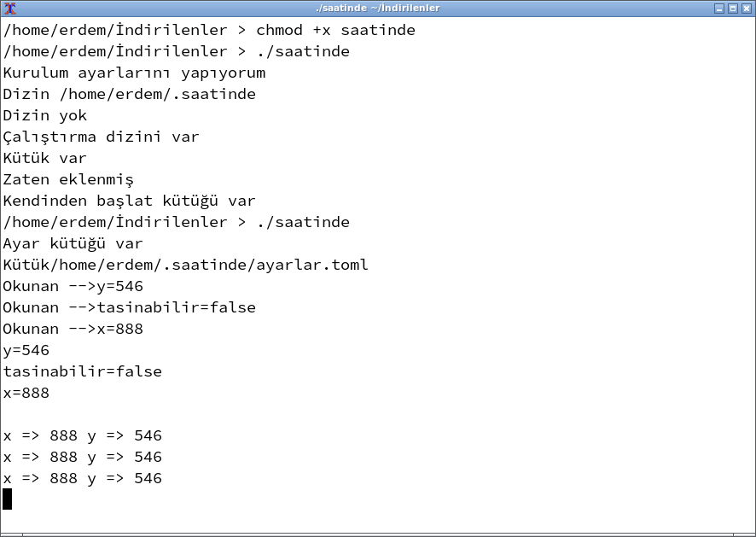Viewport: 756px width, 537px height.
Task: Click the 'Okunan -->x=888' line
Action: coord(73,330)
